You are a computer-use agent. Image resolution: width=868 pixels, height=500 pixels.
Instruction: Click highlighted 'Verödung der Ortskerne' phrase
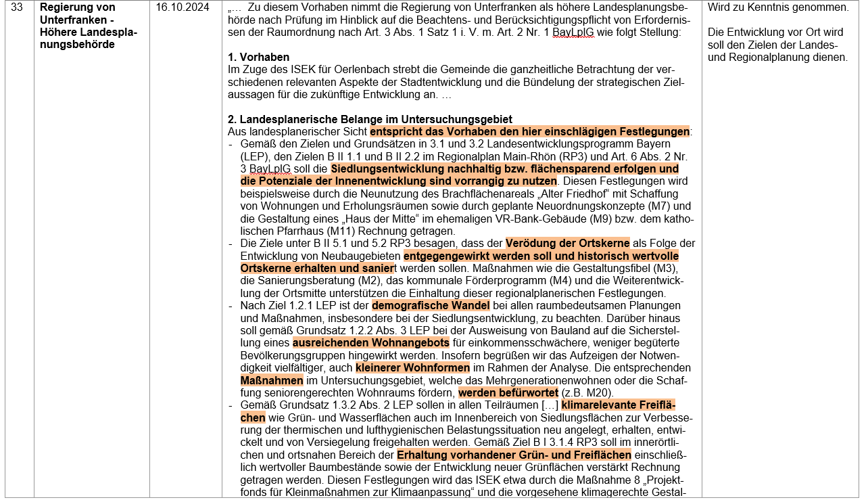(567, 243)
